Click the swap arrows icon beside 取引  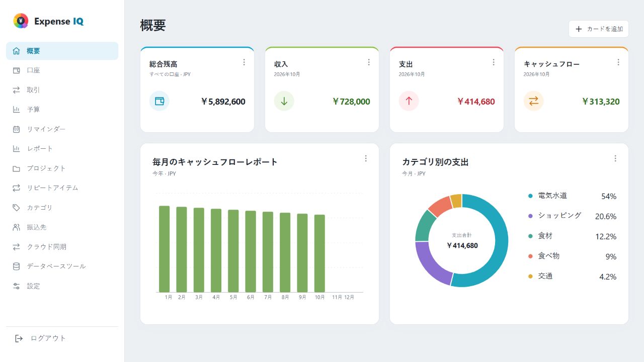click(x=17, y=90)
